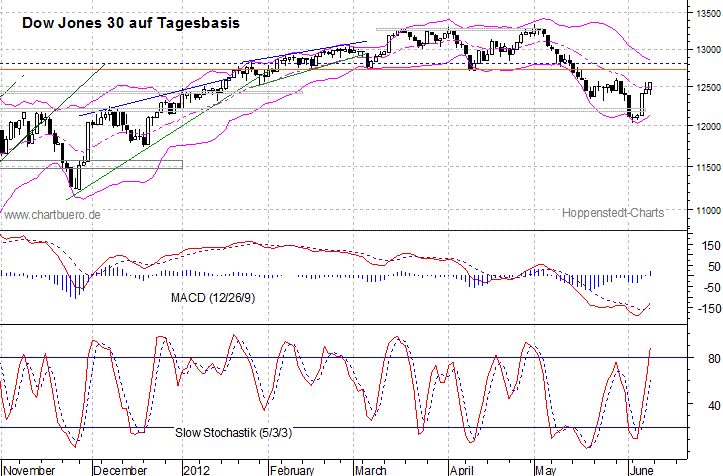The width and height of the screenshot is (723, 476).
Task: Click the MACD axis value 50
Action: click(713, 267)
